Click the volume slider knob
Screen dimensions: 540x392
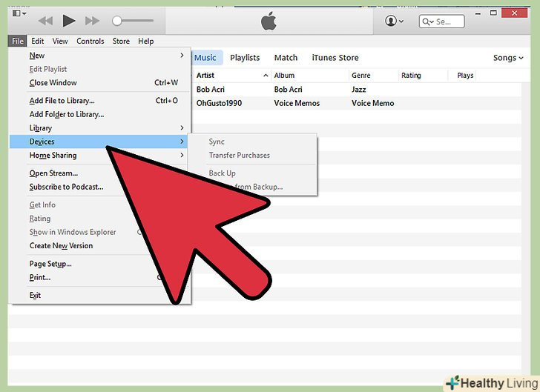(x=116, y=21)
